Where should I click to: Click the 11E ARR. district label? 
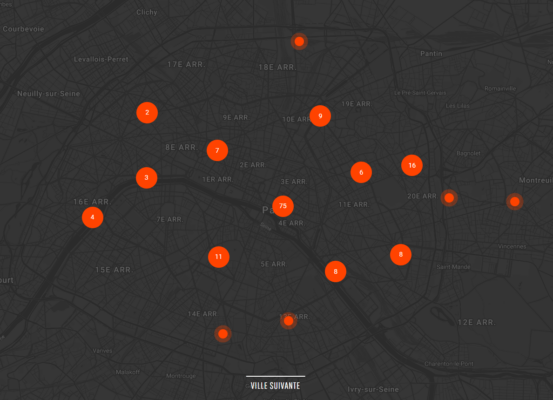[354, 205]
